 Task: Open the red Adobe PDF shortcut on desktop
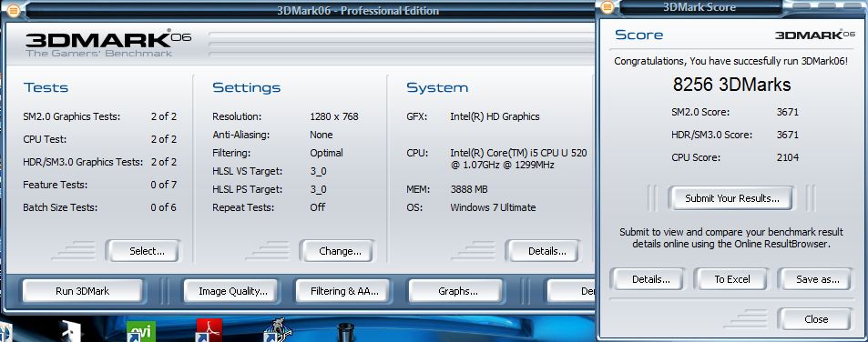coord(209,330)
